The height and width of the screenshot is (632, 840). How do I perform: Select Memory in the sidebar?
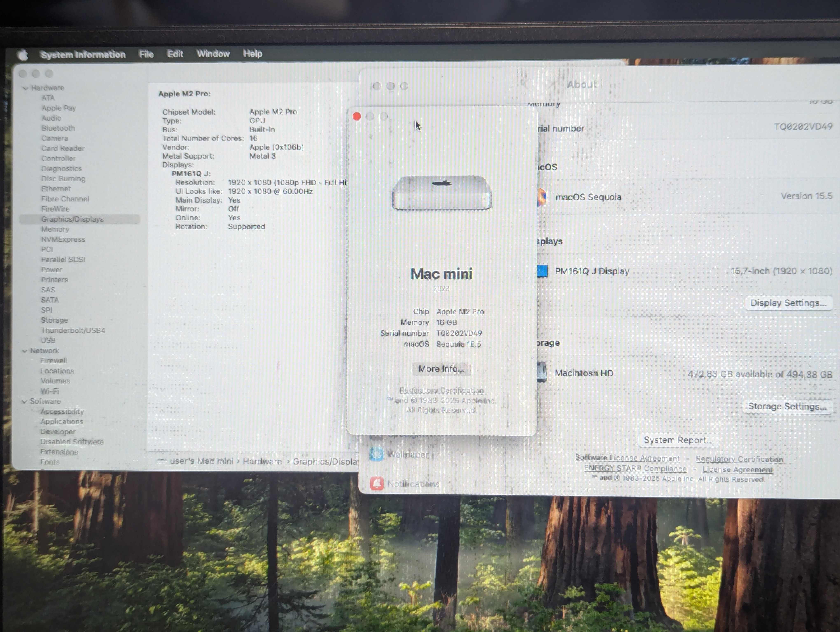coord(55,229)
